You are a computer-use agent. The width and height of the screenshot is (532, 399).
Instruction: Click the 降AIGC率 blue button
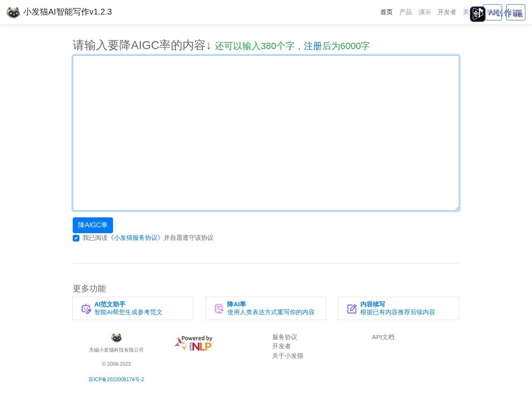tap(93, 225)
